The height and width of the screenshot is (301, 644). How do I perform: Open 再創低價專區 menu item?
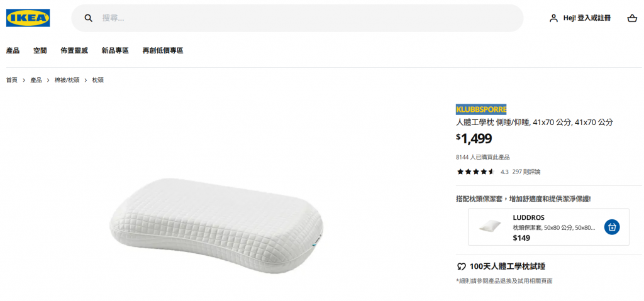[x=163, y=50]
